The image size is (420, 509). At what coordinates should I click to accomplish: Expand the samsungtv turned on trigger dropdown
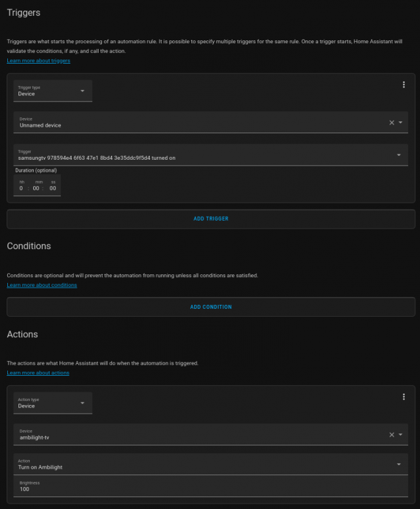click(x=399, y=155)
